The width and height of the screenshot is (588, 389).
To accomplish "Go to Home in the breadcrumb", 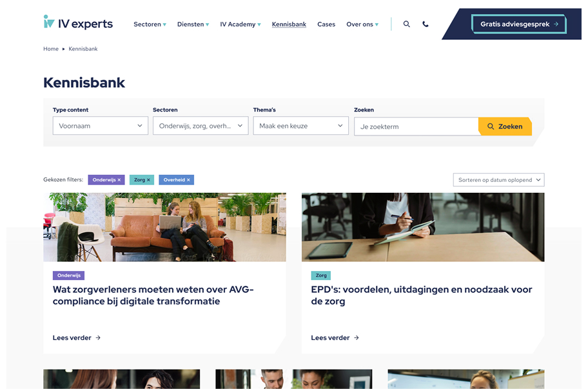I will pos(51,49).
